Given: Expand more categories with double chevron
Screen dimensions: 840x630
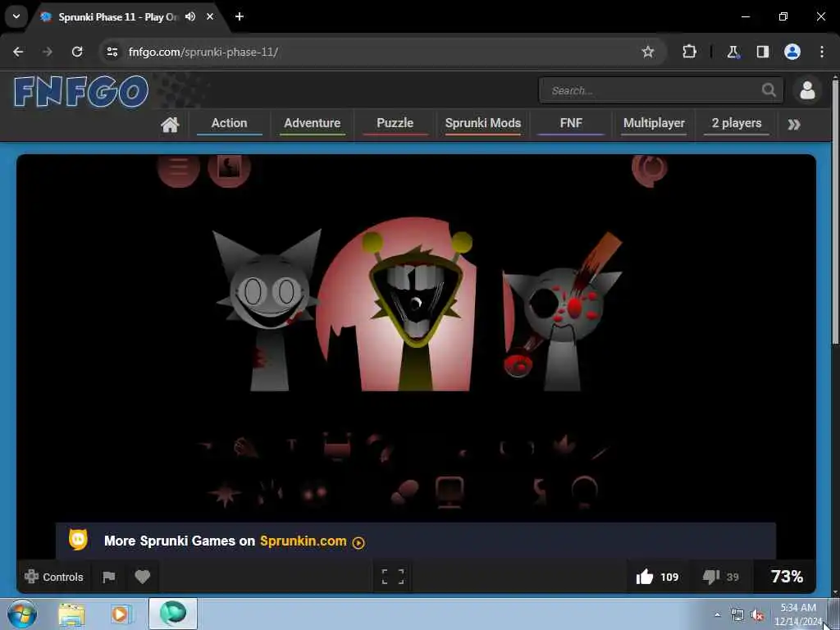Looking at the screenshot, I should 794,125.
